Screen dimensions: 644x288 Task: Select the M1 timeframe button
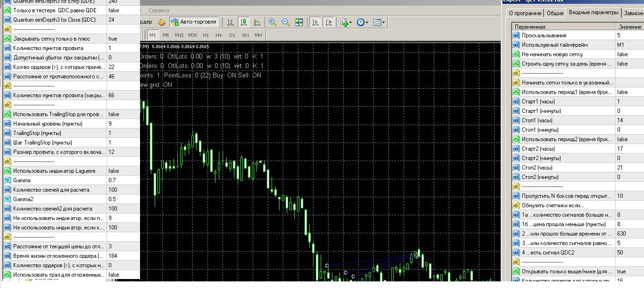153,35
